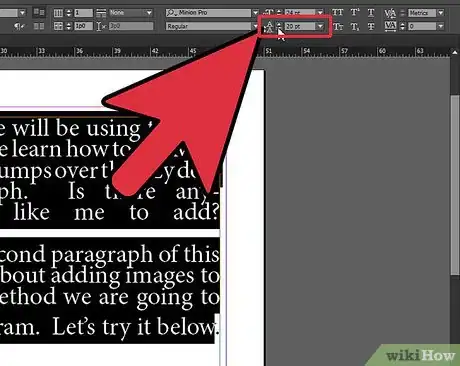
Task: Click the line "cond paragraph of this"
Action: pos(109,255)
